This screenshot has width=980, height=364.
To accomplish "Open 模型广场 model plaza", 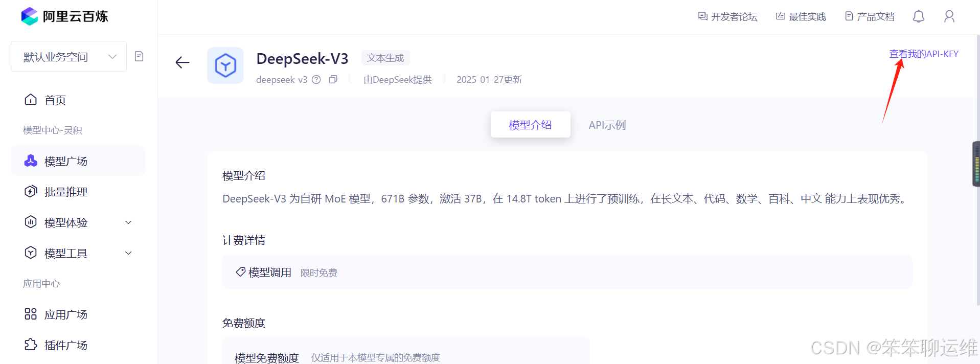I will [78, 161].
